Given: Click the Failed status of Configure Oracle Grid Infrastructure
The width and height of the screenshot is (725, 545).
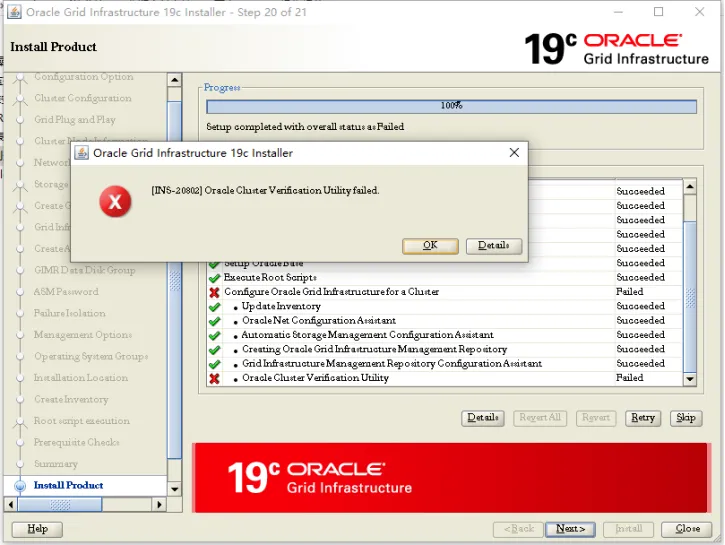Looking at the screenshot, I should [630, 292].
